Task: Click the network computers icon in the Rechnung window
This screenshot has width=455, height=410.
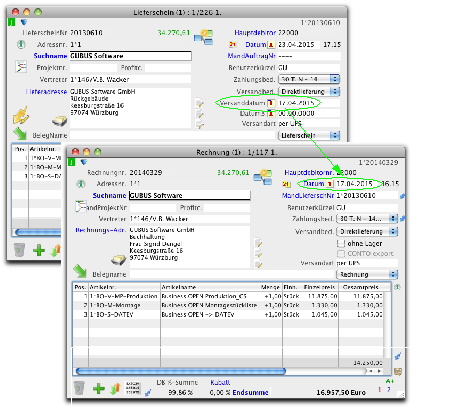Action: [263, 177]
